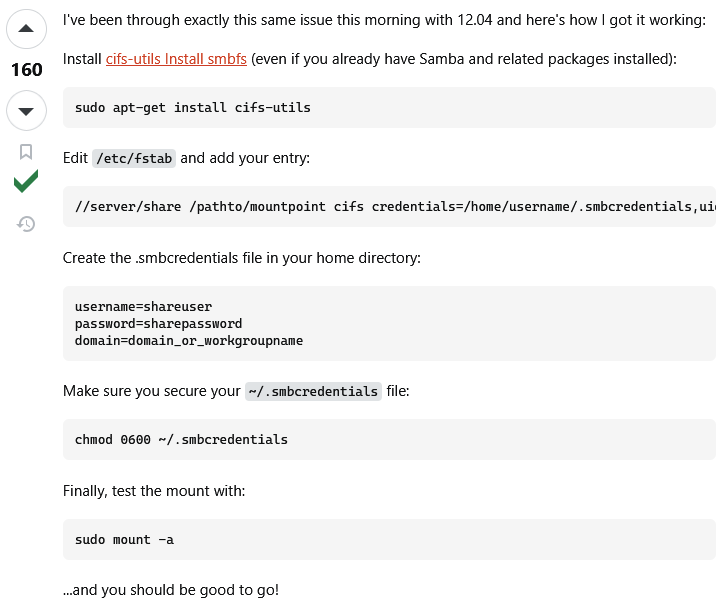The image size is (724, 603).
Task: Click the domain=domain_or_workgroupname code line
Action: click(188, 341)
